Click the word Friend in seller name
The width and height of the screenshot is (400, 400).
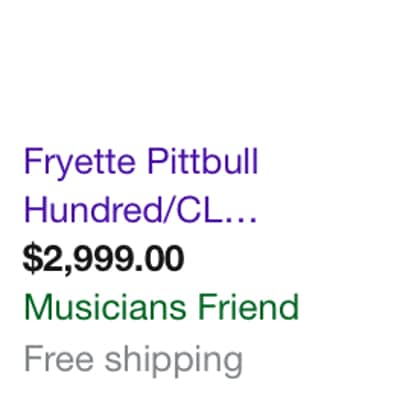(x=248, y=307)
